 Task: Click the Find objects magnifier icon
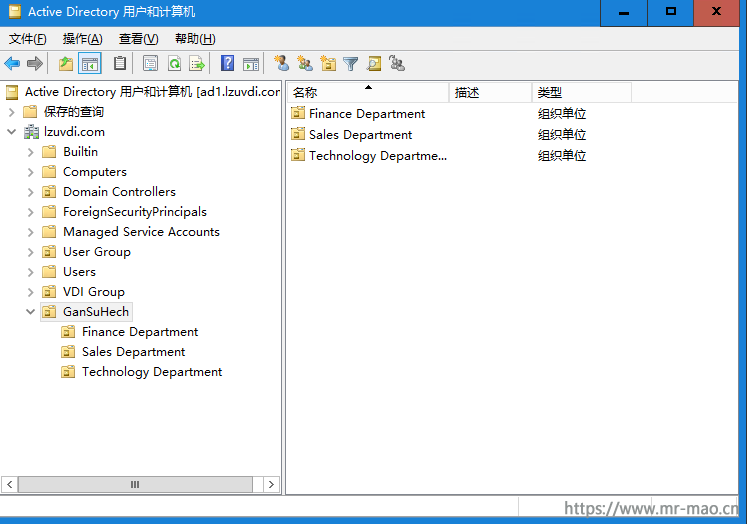pos(374,63)
